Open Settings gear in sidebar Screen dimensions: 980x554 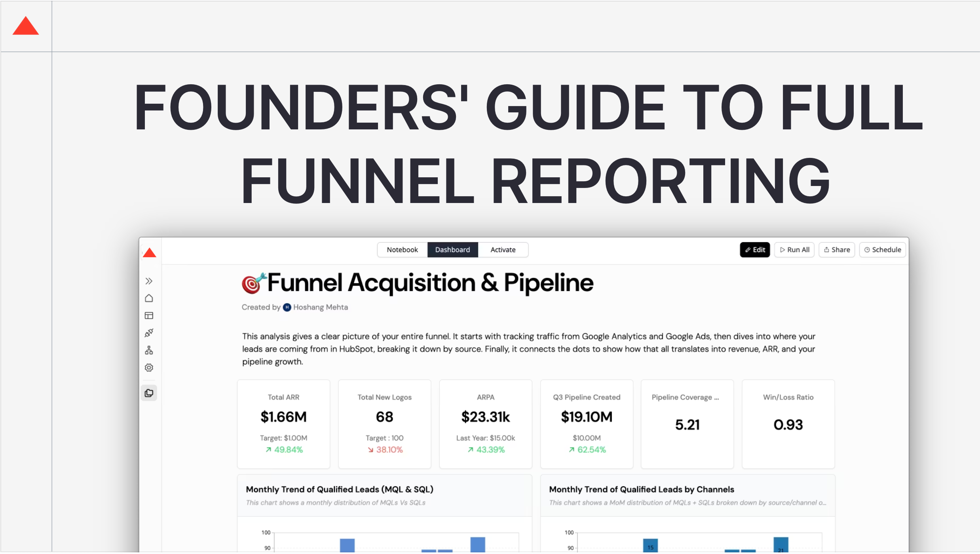pos(149,368)
